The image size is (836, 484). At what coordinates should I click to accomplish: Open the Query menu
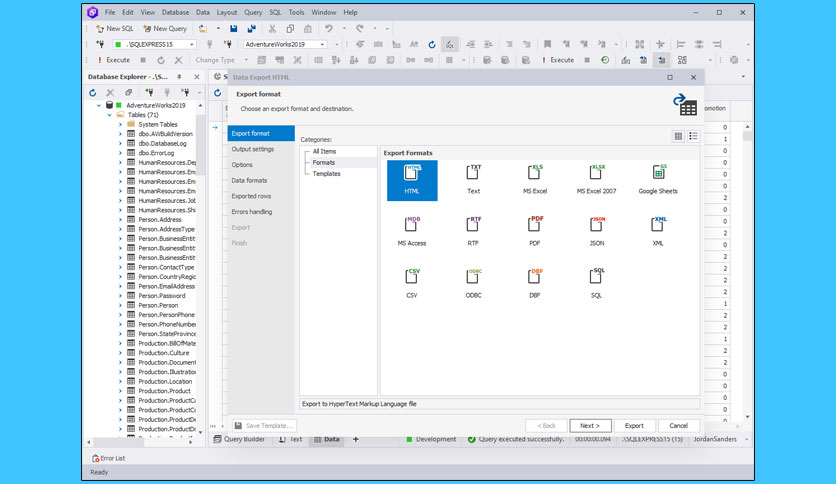click(x=253, y=12)
